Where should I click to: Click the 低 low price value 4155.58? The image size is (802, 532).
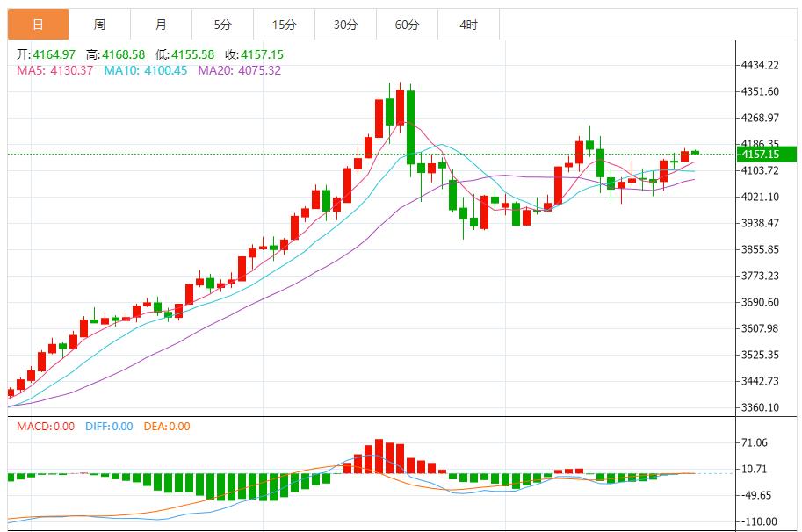(x=191, y=54)
